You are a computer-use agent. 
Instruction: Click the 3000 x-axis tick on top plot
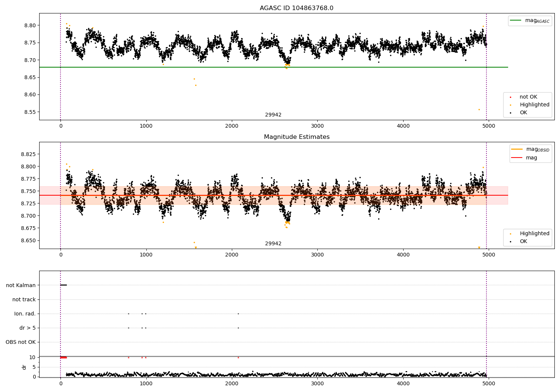(x=318, y=126)
